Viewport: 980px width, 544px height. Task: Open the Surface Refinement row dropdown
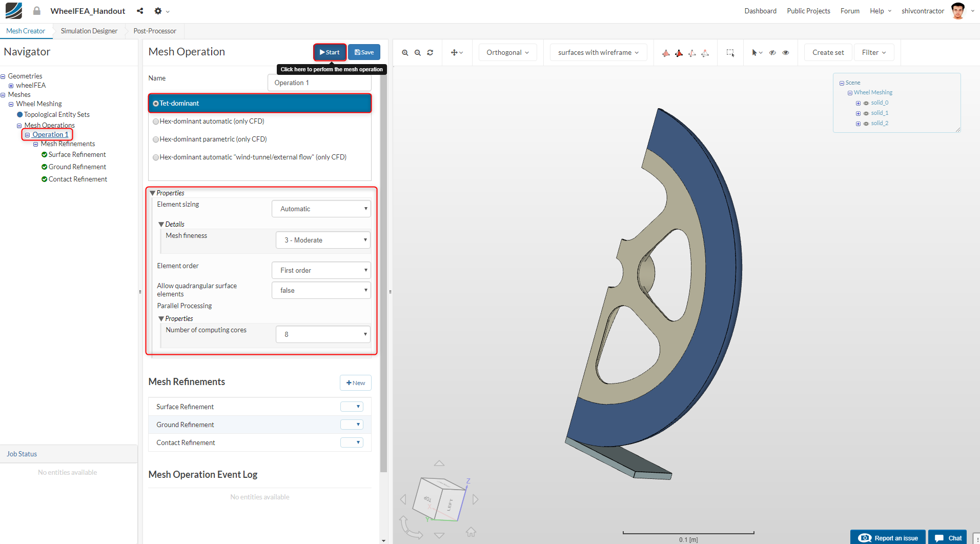(352, 407)
